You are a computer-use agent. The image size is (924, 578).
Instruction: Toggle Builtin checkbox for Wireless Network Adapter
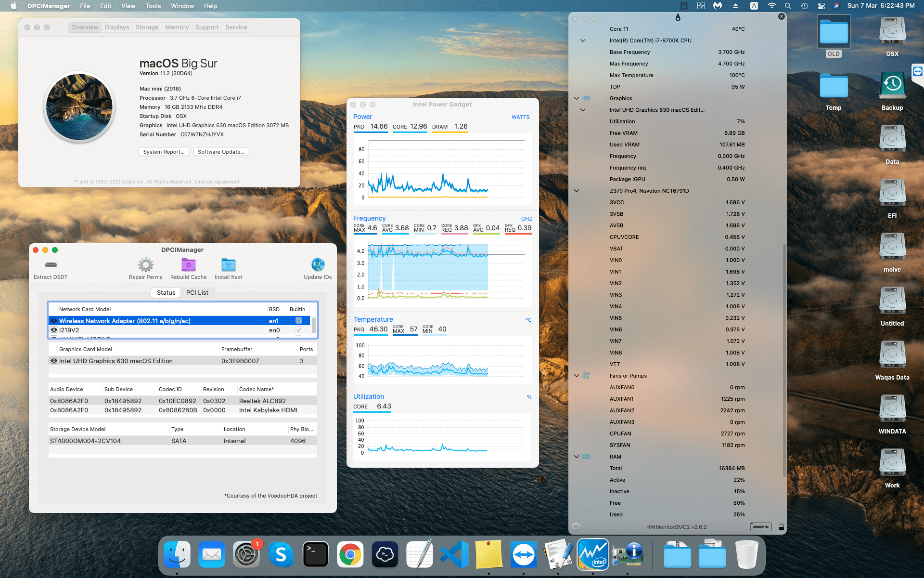point(299,321)
